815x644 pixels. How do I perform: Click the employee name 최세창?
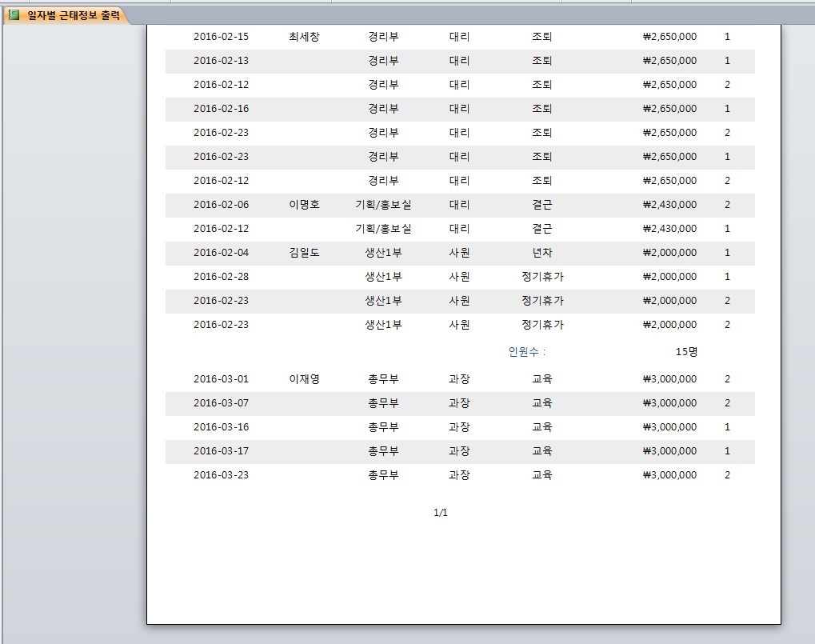tap(304, 36)
